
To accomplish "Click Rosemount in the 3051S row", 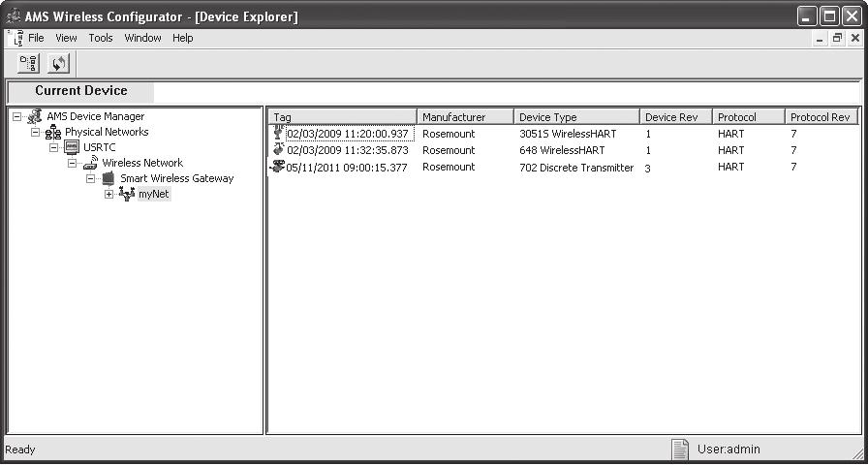I will (449, 134).
